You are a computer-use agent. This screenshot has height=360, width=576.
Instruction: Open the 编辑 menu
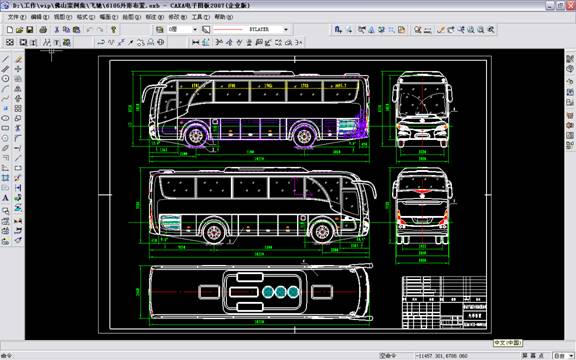40,17
